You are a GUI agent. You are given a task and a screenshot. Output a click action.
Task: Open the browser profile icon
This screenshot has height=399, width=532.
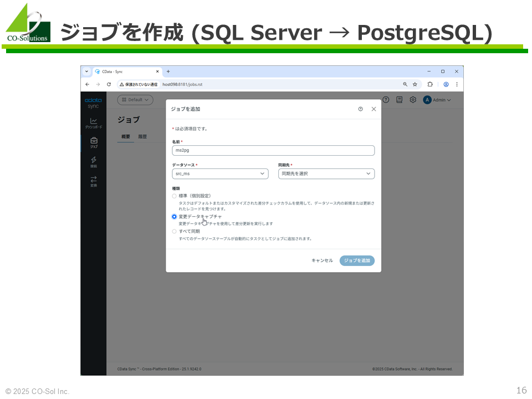click(446, 84)
